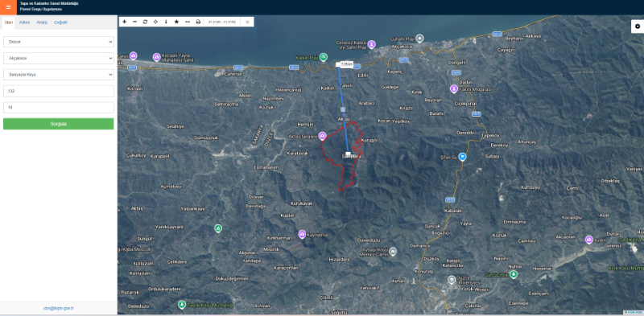Image resolution: width=644 pixels, height=316 pixels.
Task: Click the refresh map icon
Action: pyautogui.click(x=145, y=22)
